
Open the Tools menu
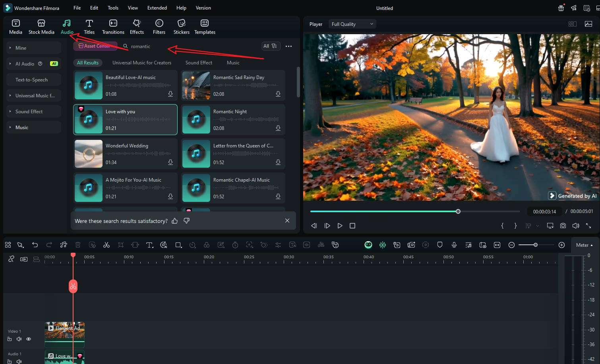click(x=113, y=8)
